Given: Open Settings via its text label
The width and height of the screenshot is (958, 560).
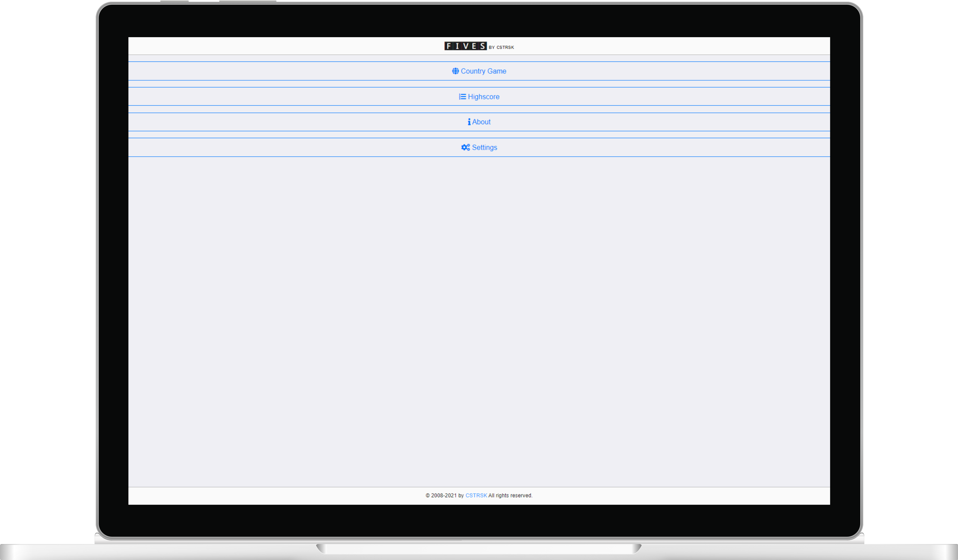Looking at the screenshot, I should tap(484, 147).
